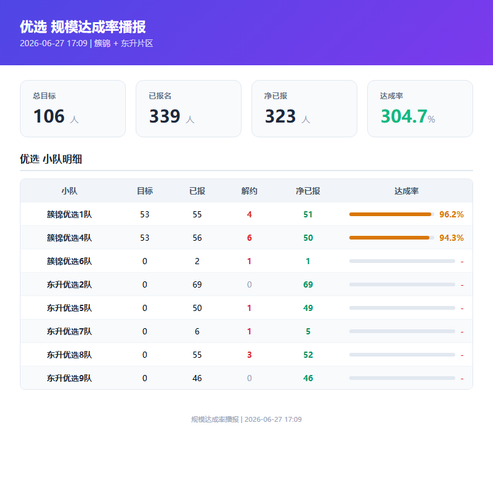Click the 解约 column header

point(249,191)
